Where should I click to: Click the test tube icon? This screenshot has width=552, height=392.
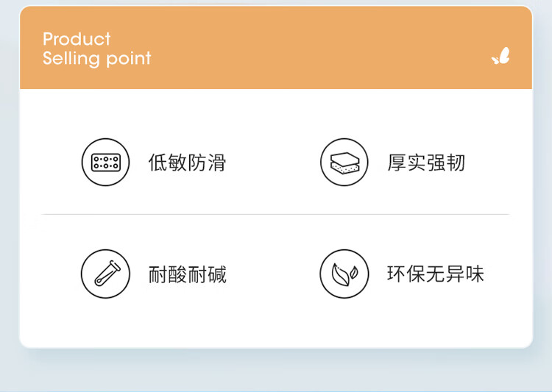pos(105,274)
